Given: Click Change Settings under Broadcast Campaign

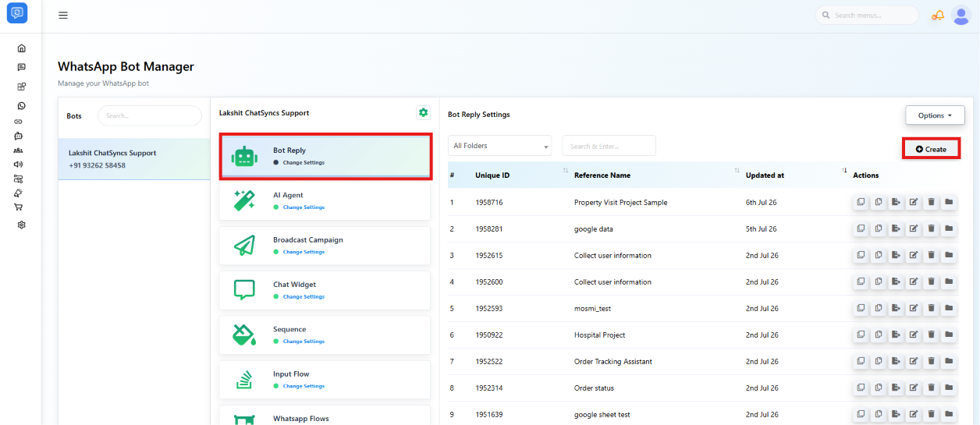Looking at the screenshot, I should point(304,252).
